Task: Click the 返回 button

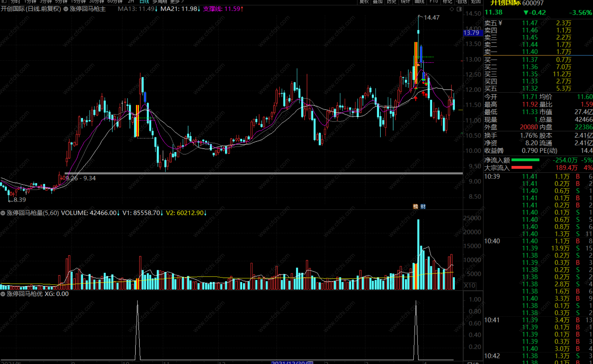Action: (476, 1)
